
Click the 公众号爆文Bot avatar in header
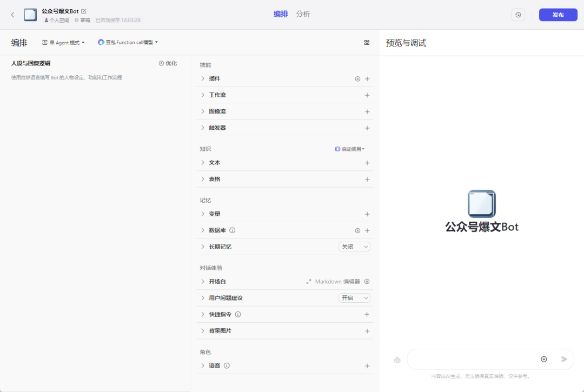(30, 15)
